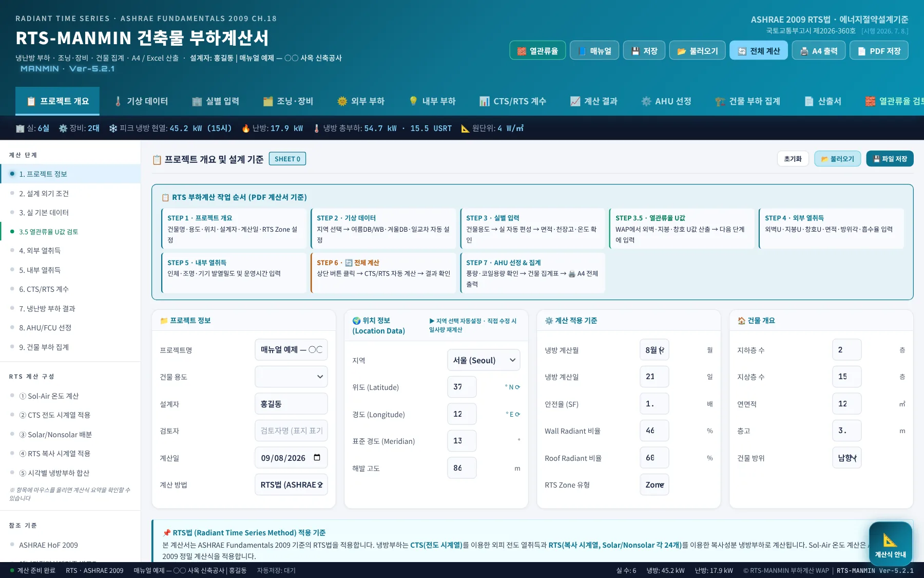Select sidebar item 8. AHU/FCU 선정
The width and height of the screenshot is (924, 578).
70,328
